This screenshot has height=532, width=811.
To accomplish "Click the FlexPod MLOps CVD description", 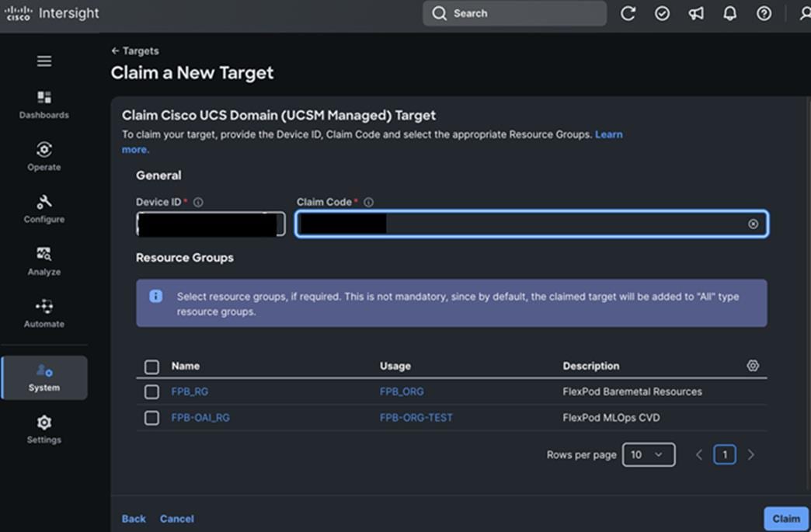I will point(611,417).
